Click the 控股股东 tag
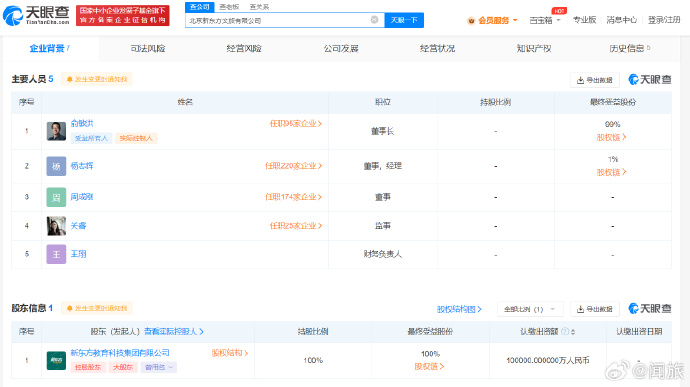Viewport: 690px width, 387px height. pos(88,367)
